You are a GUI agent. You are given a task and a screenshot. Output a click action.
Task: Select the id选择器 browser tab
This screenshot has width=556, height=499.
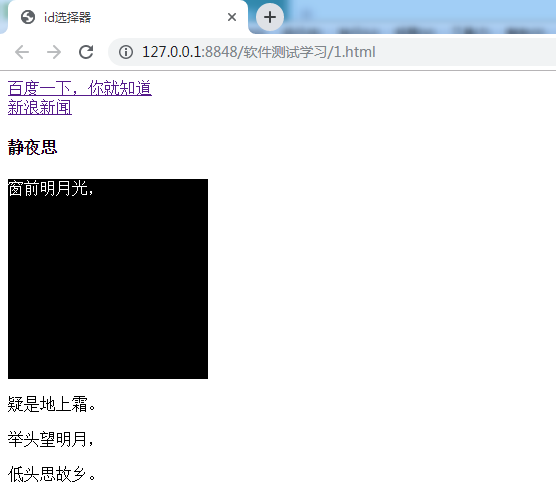coord(128,17)
